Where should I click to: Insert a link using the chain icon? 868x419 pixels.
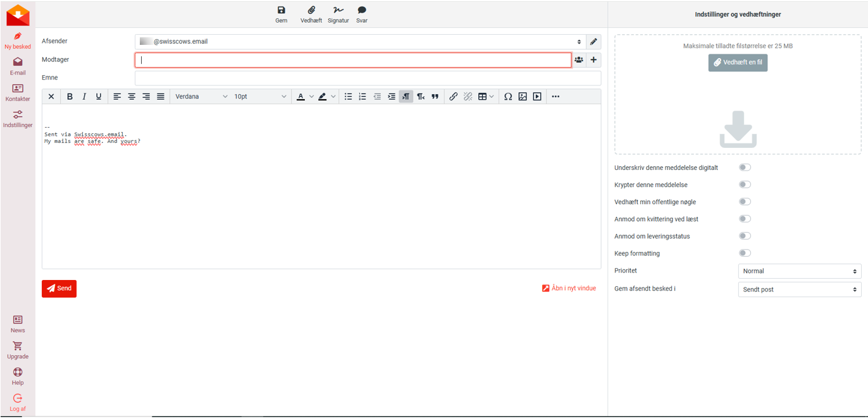[454, 97]
